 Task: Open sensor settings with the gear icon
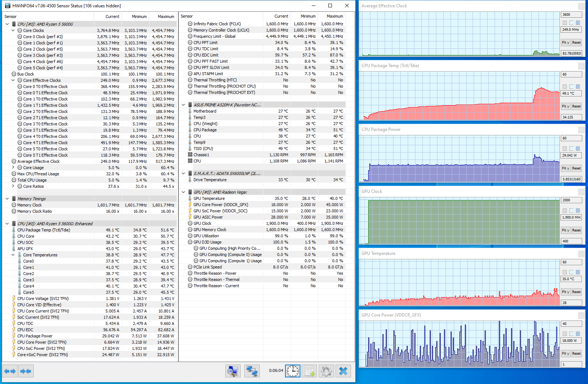[326, 371]
